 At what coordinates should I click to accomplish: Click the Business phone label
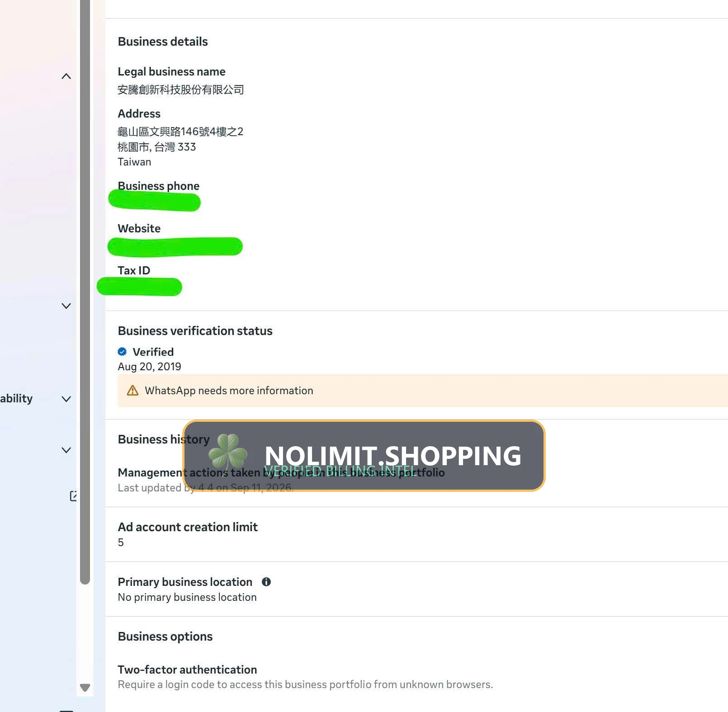[x=159, y=186]
